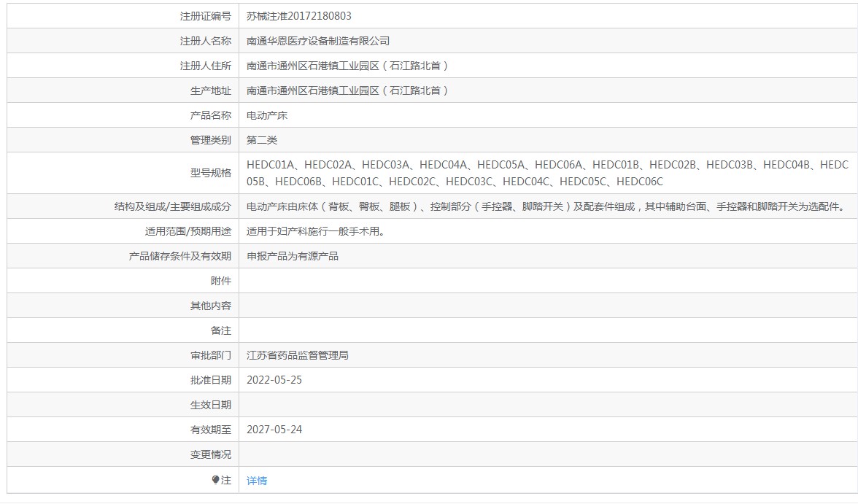This screenshot has width=858, height=504.
Task: Select management class 第二类
Action: pos(261,140)
